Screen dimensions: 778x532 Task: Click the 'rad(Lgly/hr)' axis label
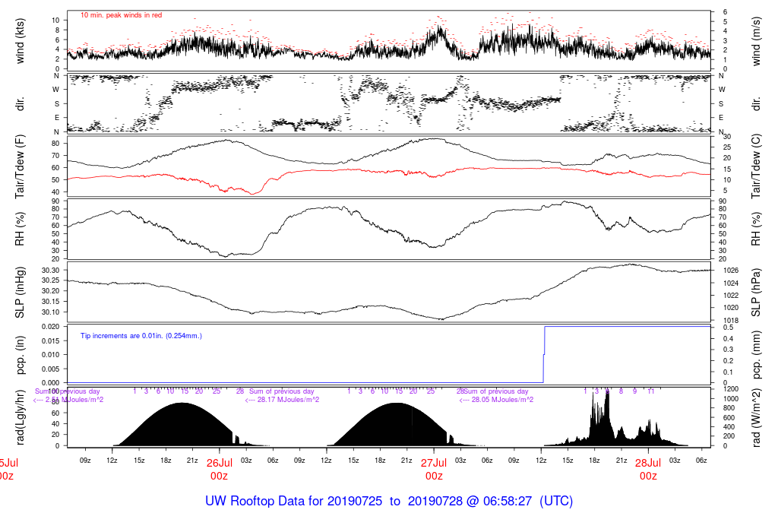pyautogui.click(x=20, y=417)
